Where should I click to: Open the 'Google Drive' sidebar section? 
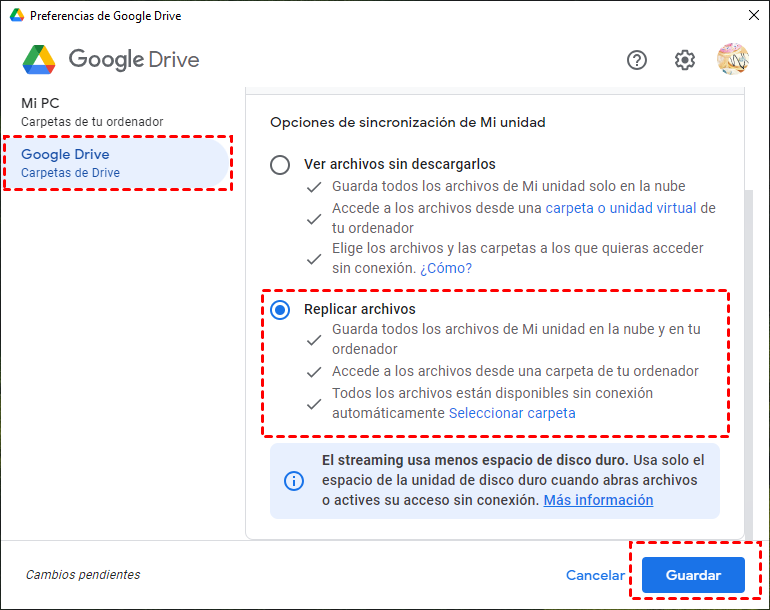[117, 163]
